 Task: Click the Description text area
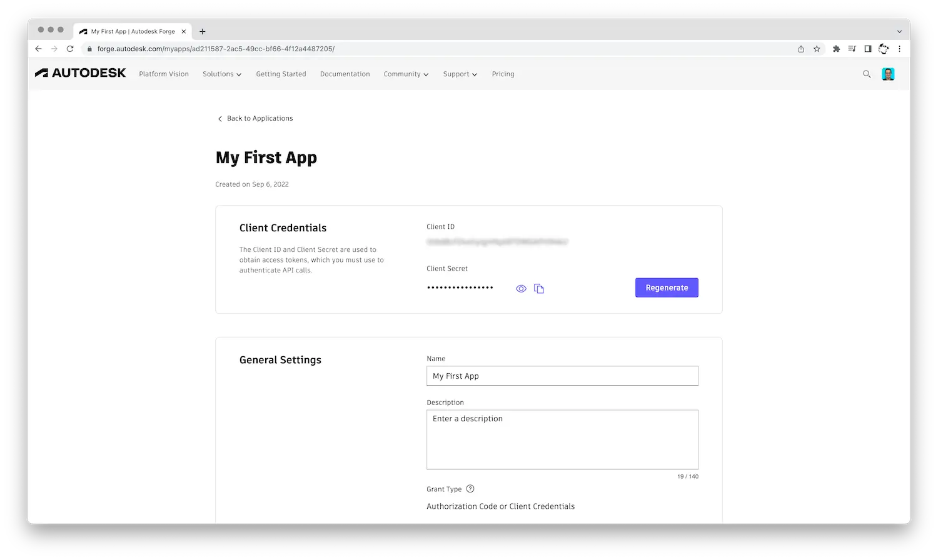[x=562, y=439]
